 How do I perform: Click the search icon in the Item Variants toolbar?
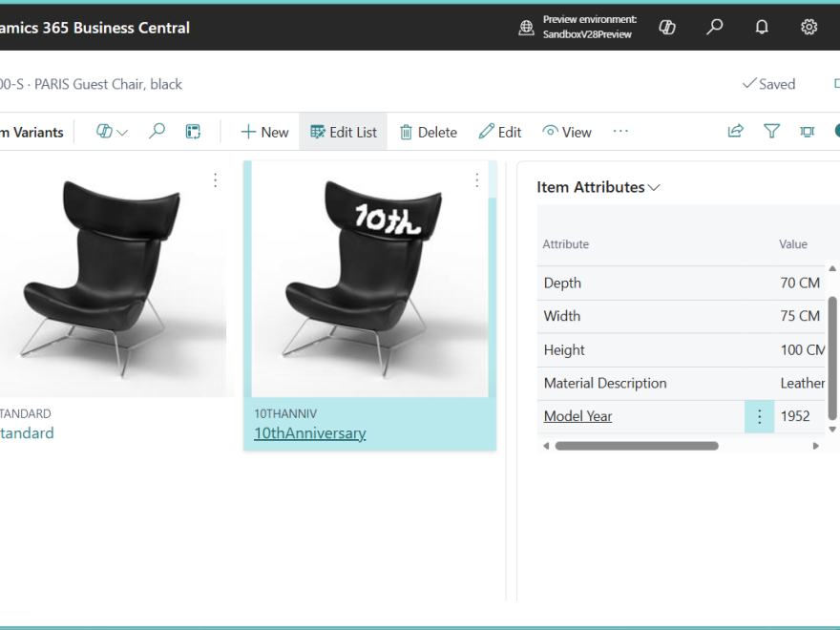[x=157, y=132]
